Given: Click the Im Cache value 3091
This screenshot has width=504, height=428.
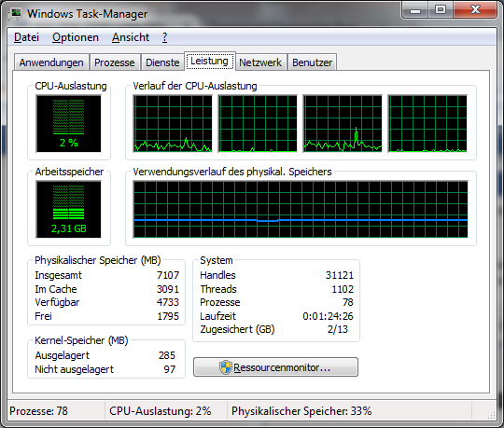Looking at the screenshot, I should (x=168, y=289).
